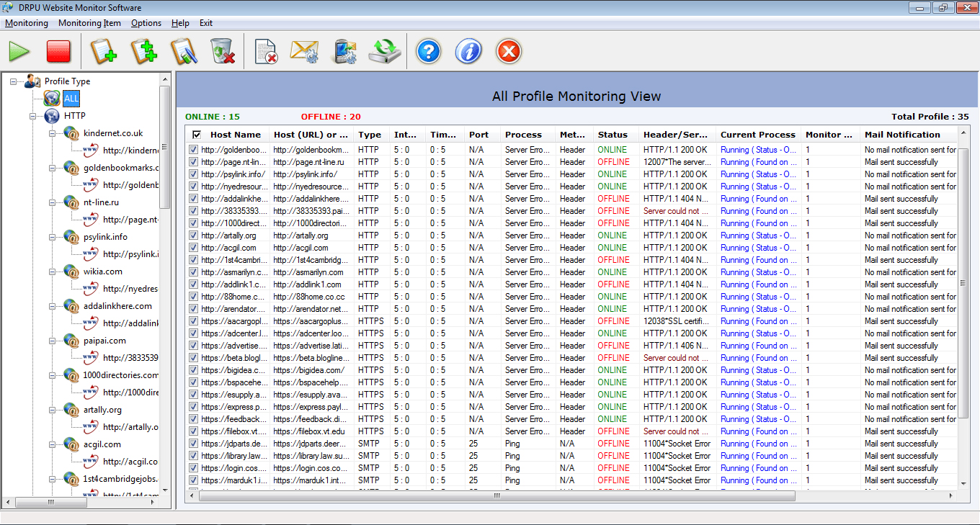Delete profile using the trash bin icon

(223, 52)
